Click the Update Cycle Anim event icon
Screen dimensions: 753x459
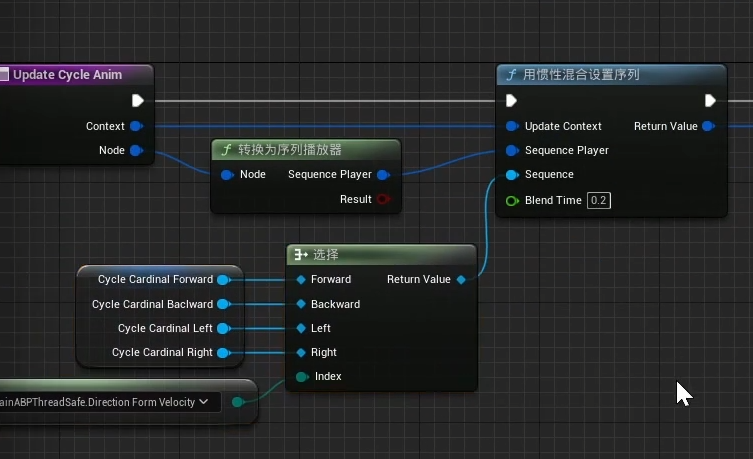(x=4, y=74)
